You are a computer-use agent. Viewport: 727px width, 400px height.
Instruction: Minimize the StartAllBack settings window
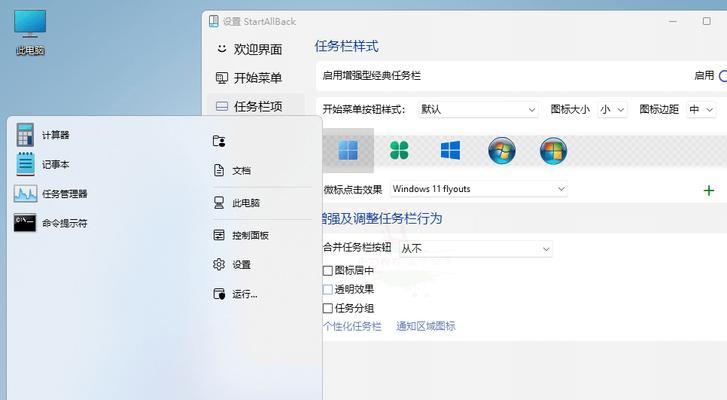673,21
